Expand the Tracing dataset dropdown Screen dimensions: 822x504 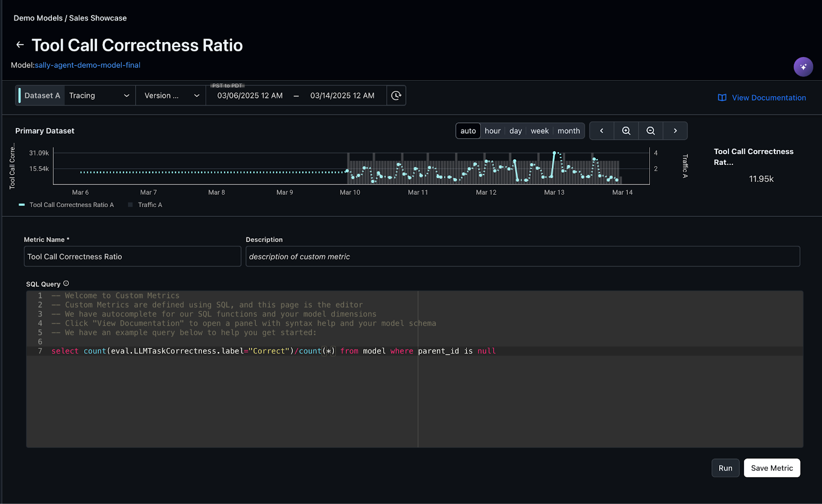pos(99,96)
